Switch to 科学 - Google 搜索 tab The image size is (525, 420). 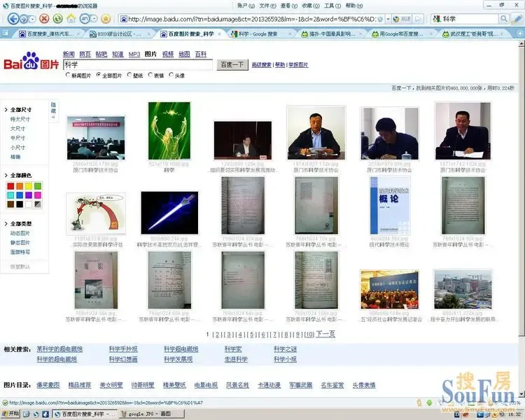[258, 34]
